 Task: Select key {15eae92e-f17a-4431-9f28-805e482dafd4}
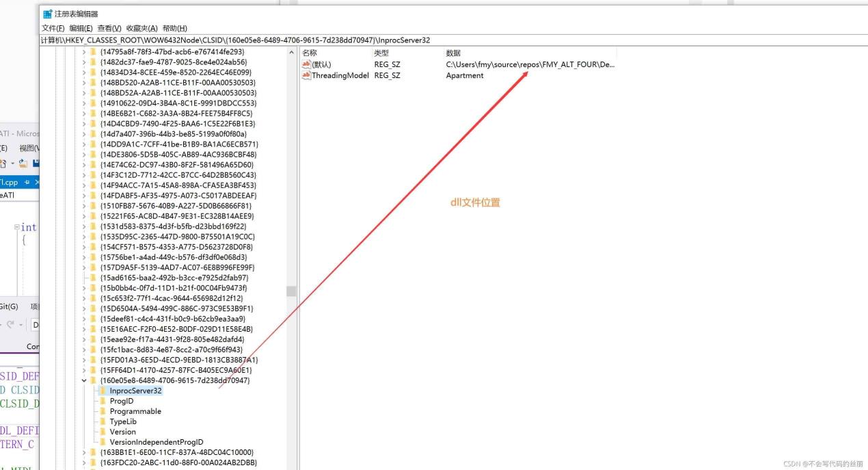(x=172, y=339)
